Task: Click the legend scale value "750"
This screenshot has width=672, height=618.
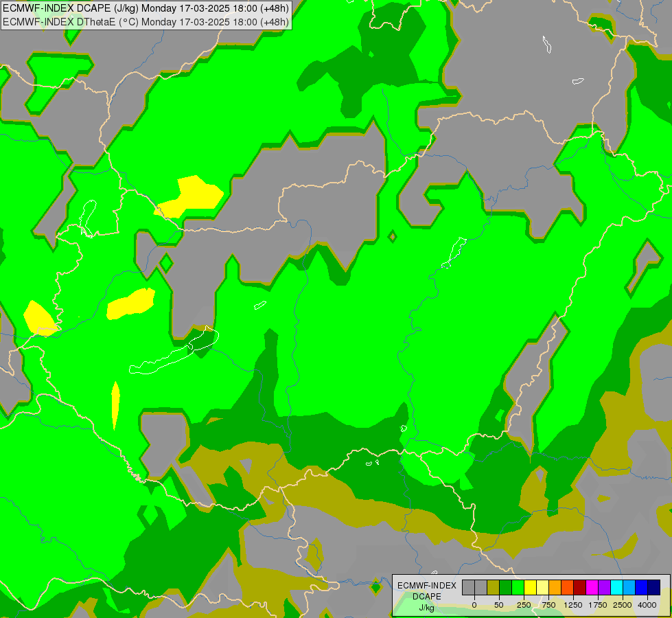Action: tap(548, 605)
